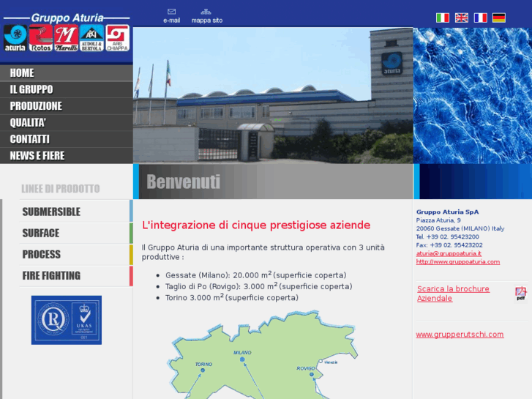Click the Audoli & Bertola logo
The height and width of the screenshot is (399, 532).
[91, 38]
